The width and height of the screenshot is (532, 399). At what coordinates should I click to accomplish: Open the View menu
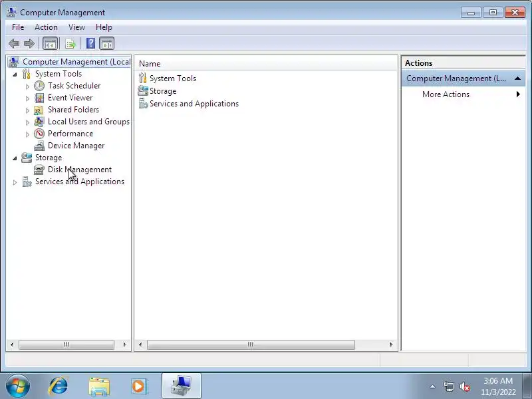tap(76, 27)
